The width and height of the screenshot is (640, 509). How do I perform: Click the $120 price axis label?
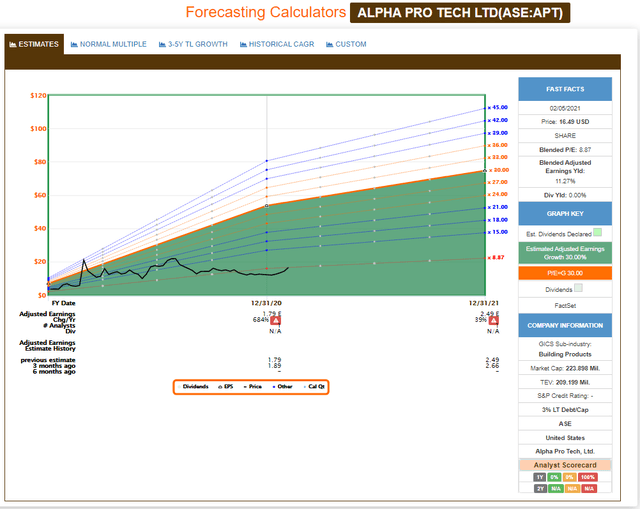(38, 95)
